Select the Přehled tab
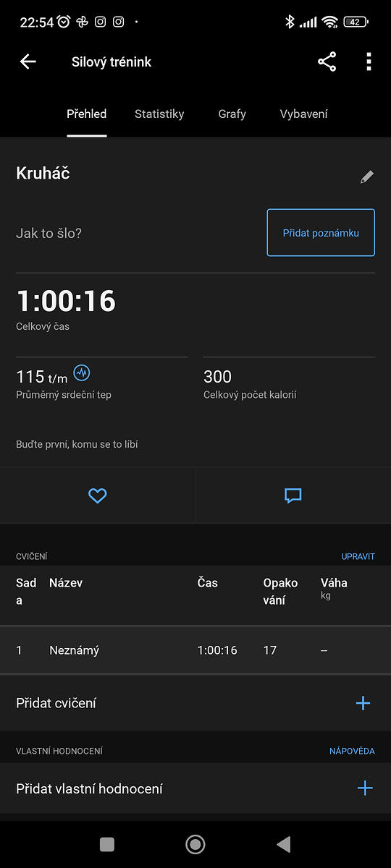The image size is (391, 868). [87, 114]
